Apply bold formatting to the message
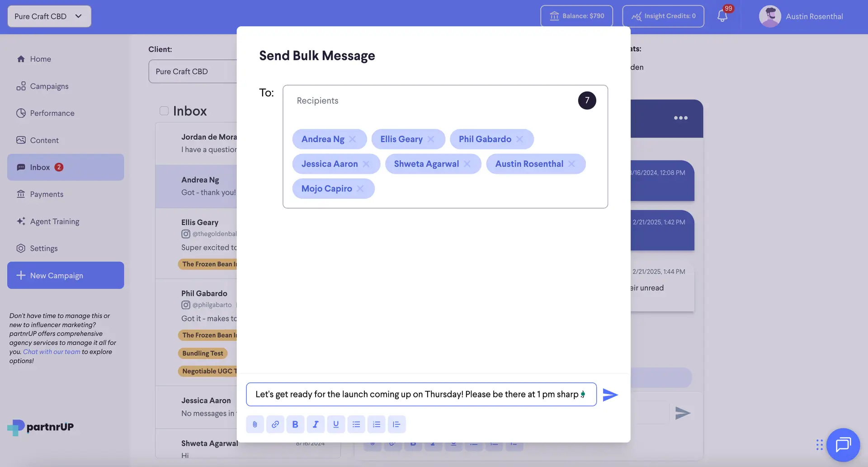Screen dimensions: 868x467 (x=295, y=424)
